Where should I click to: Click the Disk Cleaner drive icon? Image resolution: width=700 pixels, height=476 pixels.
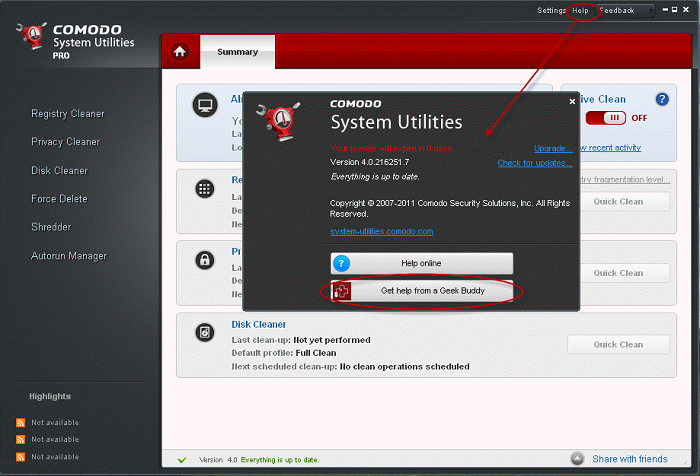click(x=205, y=332)
